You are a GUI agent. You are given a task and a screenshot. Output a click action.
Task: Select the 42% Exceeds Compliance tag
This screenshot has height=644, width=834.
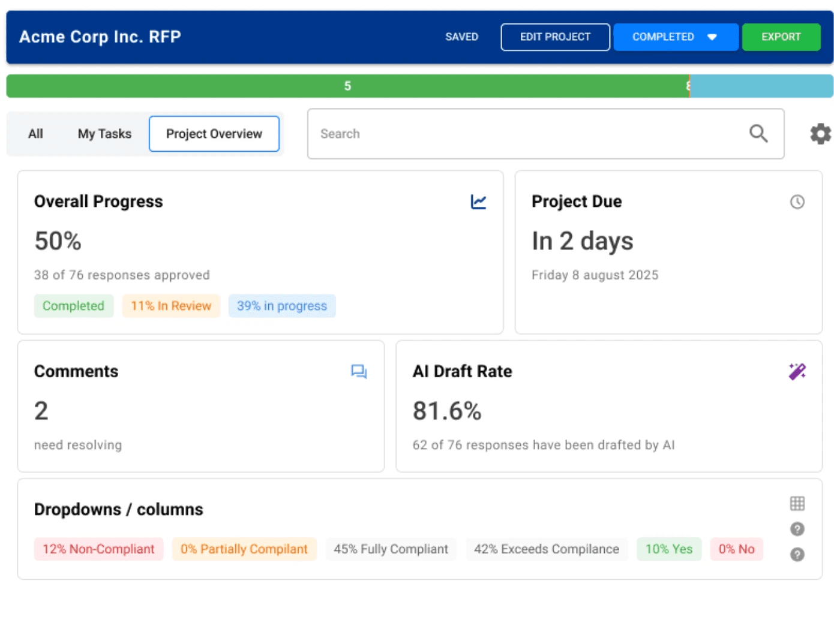(x=547, y=549)
